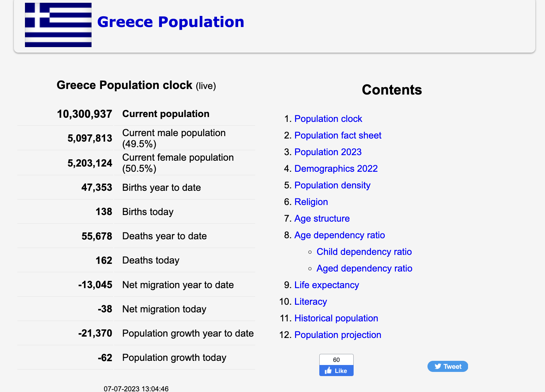This screenshot has height=392, width=545.
Task: Go to Age structure section
Action: (x=322, y=219)
